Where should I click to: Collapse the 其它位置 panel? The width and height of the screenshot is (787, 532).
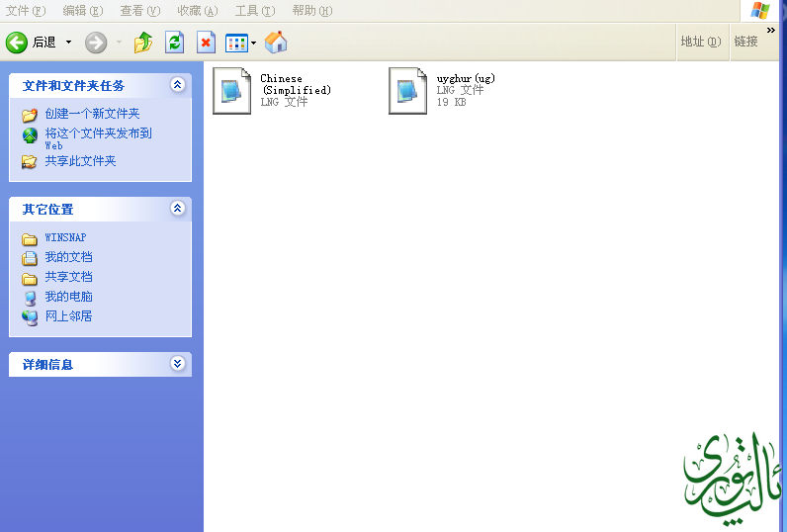point(177,209)
